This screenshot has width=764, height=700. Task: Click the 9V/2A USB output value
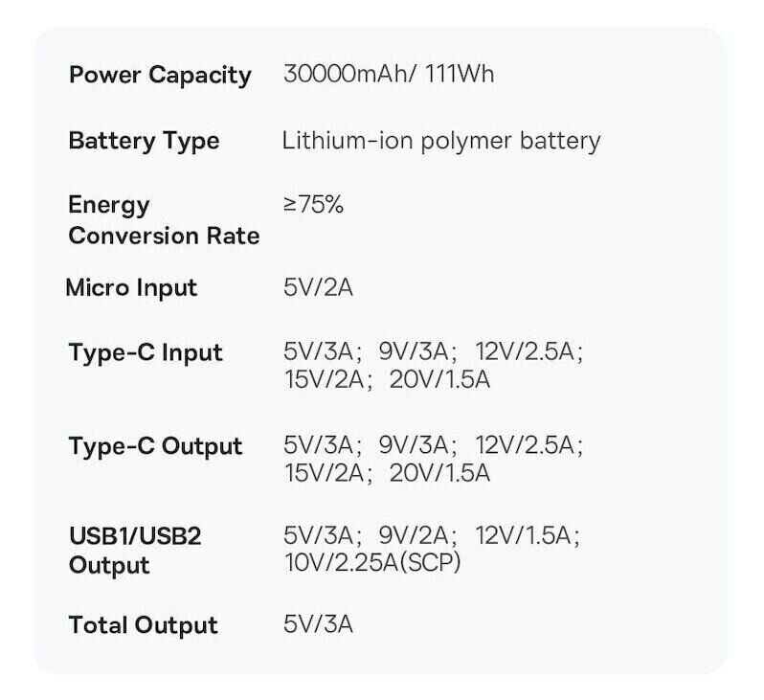point(415,536)
